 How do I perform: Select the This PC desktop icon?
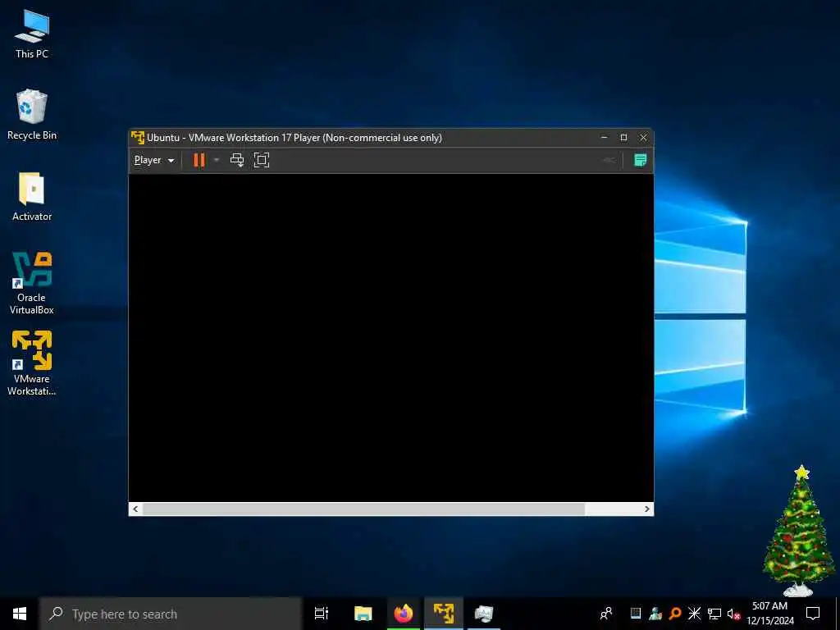click(x=32, y=34)
